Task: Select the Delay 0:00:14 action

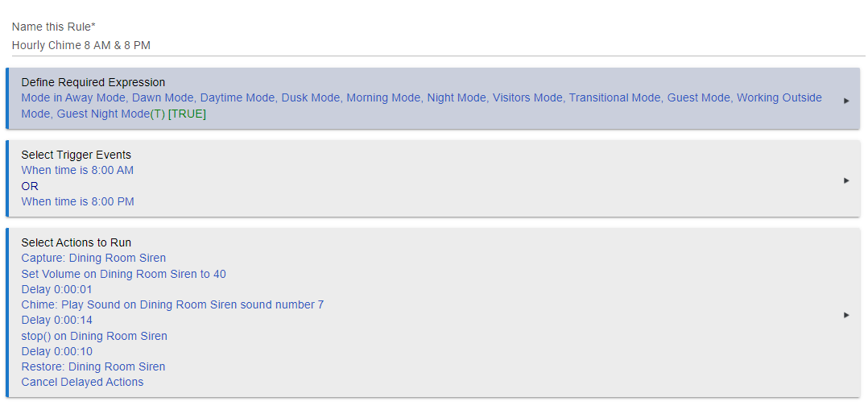Action: [56, 320]
